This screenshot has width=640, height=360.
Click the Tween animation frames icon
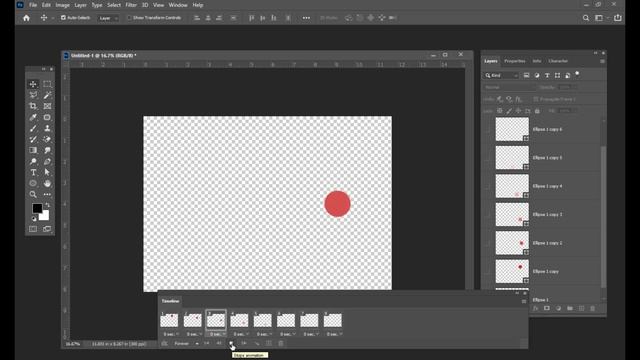pyautogui.click(x=256, y=343)
